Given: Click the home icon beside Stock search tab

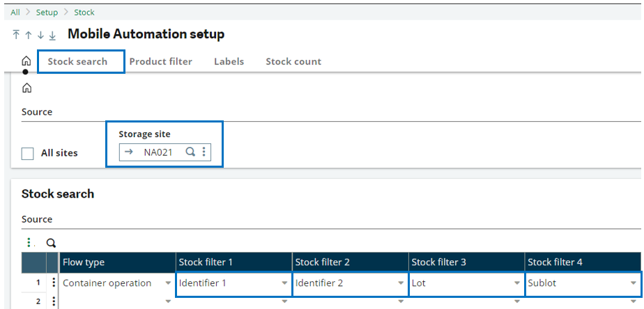Looking at the screenshot, I should (26, 61).
